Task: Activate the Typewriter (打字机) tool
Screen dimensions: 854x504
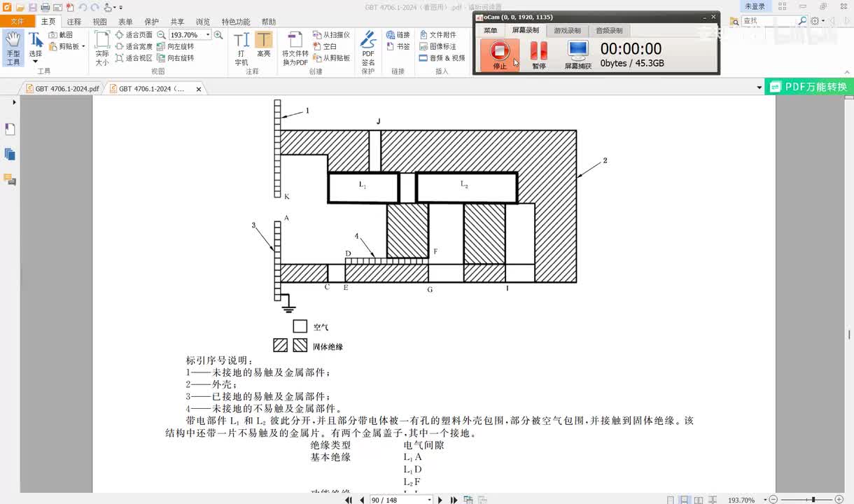Action: (x=241, y=48)
